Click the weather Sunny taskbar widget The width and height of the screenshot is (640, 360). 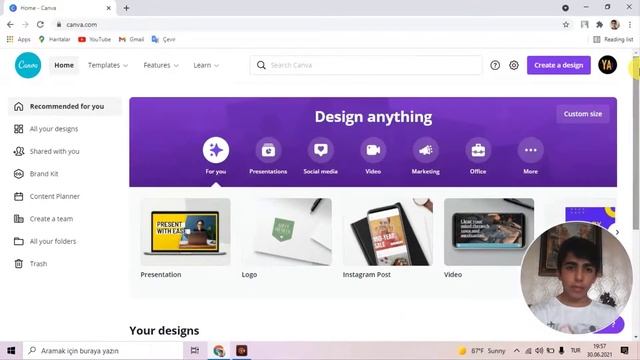pyautogui.click(x=482, y=351)
